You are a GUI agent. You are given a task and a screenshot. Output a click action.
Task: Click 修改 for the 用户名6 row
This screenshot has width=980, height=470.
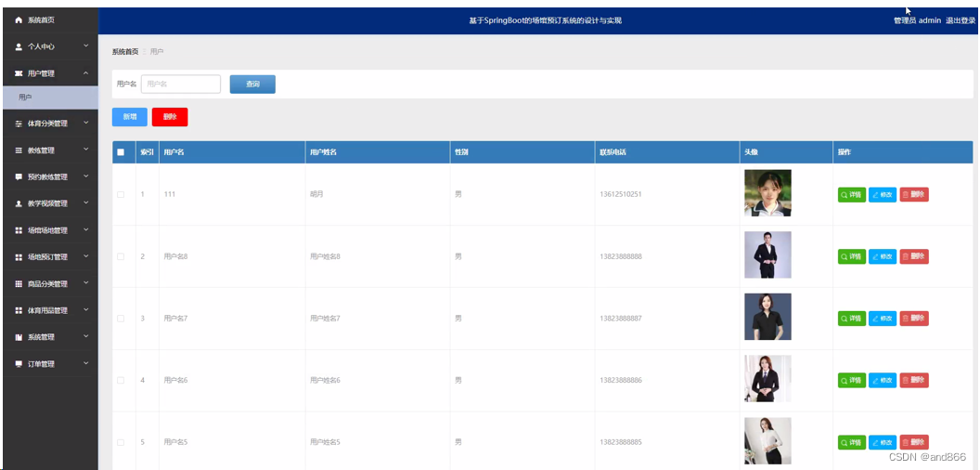coord(883,381)
